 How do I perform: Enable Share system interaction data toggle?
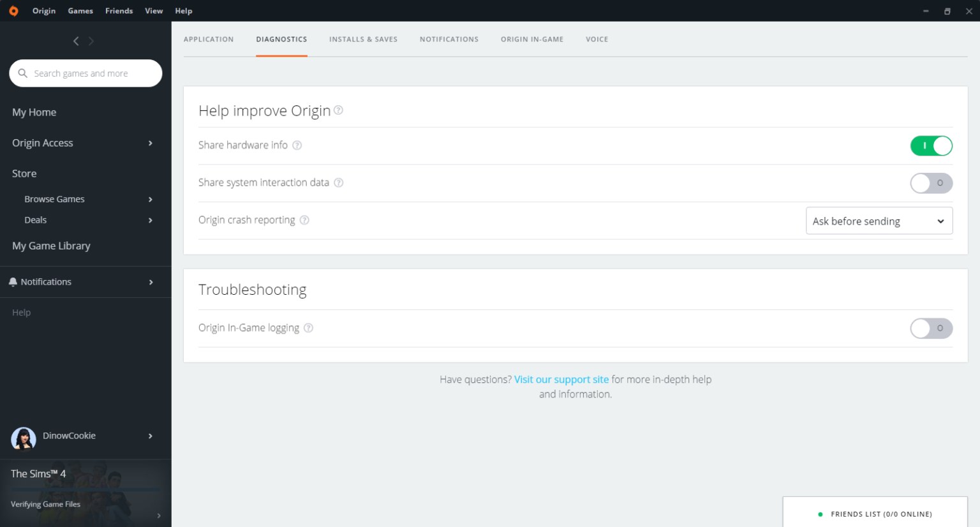pos(931,183)
